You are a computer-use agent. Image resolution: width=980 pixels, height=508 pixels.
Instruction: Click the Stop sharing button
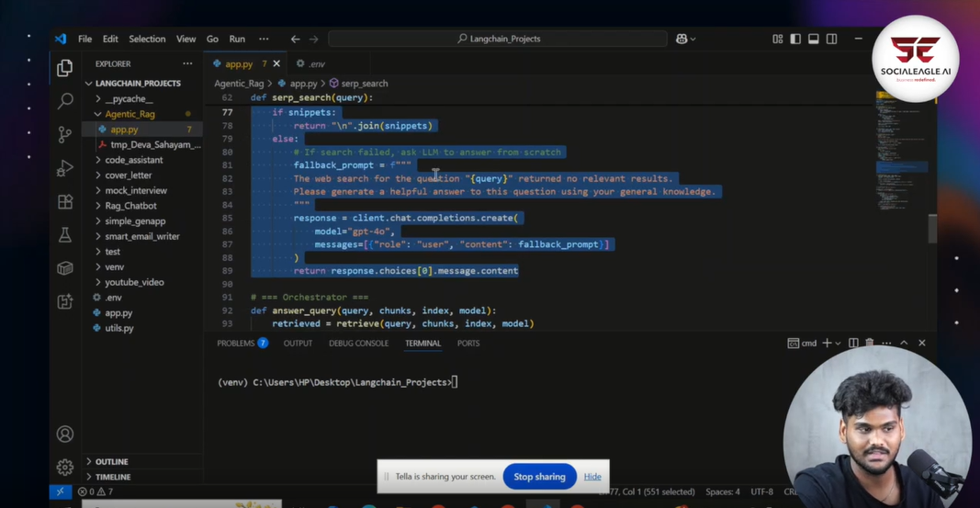pyautogui.click(x=539, y=477)
